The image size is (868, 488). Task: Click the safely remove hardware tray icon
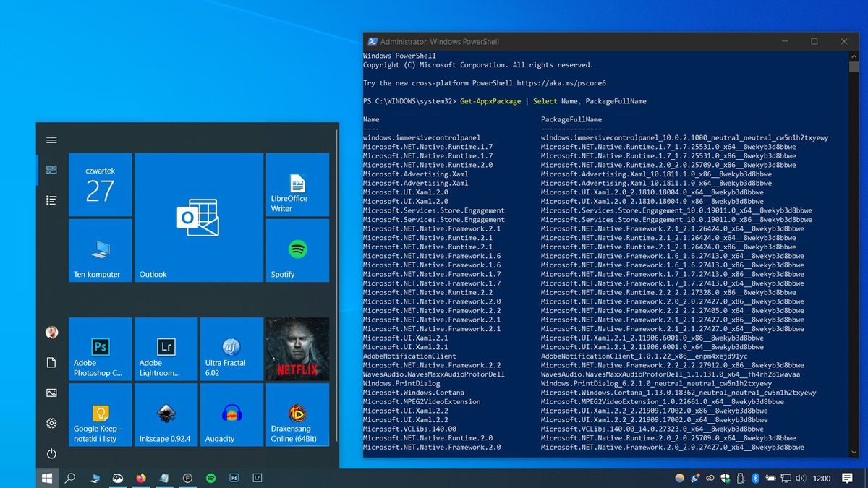click(x=740, y=478)
